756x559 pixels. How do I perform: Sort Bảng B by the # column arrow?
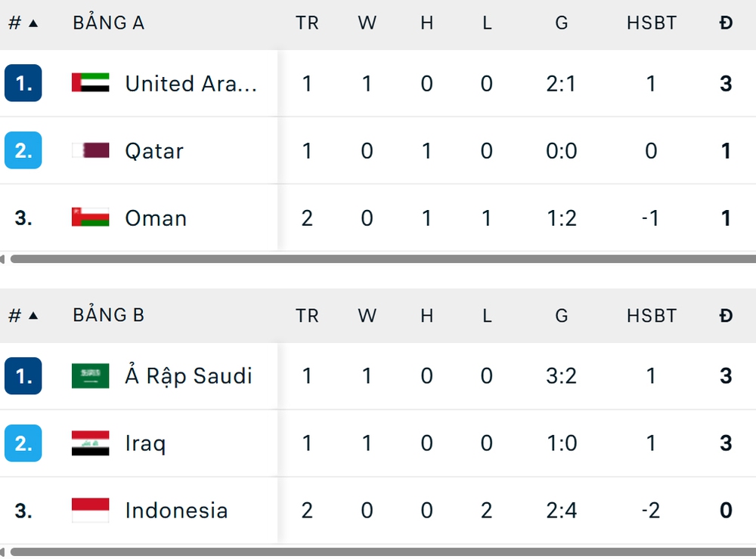coord(33,315)
